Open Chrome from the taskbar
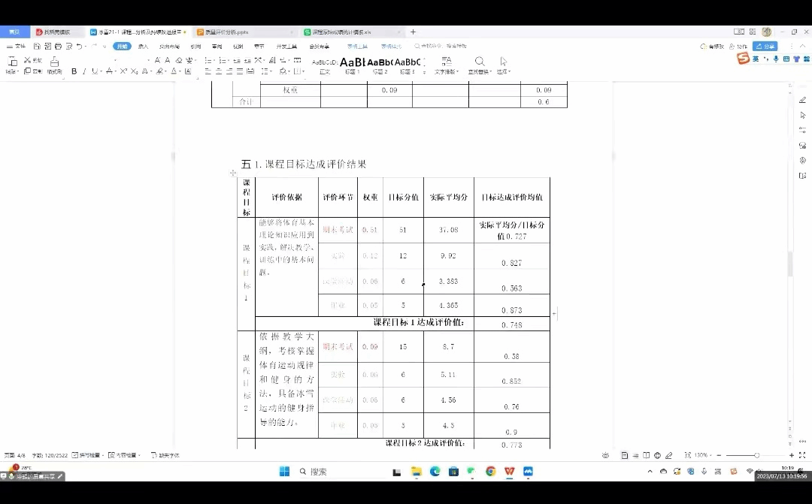Image resolution: width=812 pixels, height=504 pixels. tap(490, 472)
